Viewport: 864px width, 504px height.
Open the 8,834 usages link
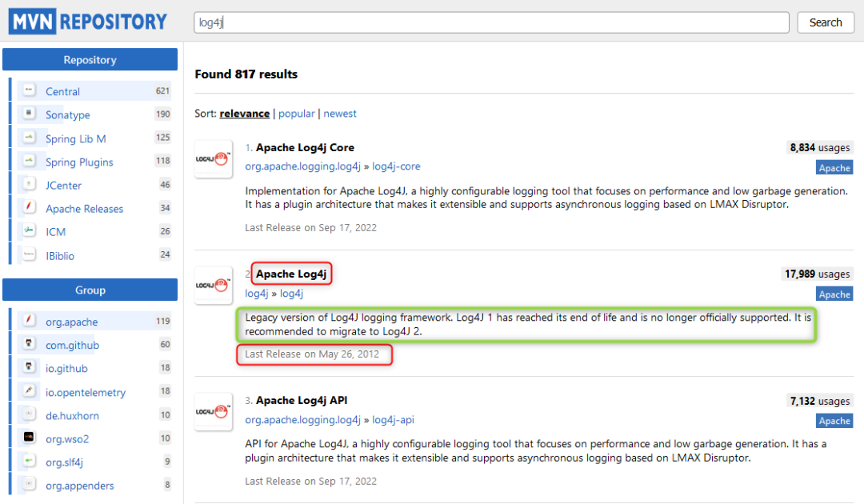coord(820,148)
